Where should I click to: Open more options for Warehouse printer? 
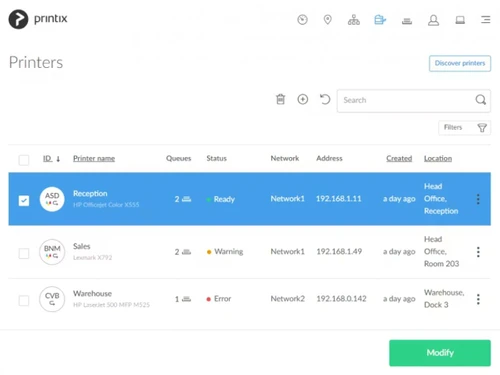coord(478,299)
